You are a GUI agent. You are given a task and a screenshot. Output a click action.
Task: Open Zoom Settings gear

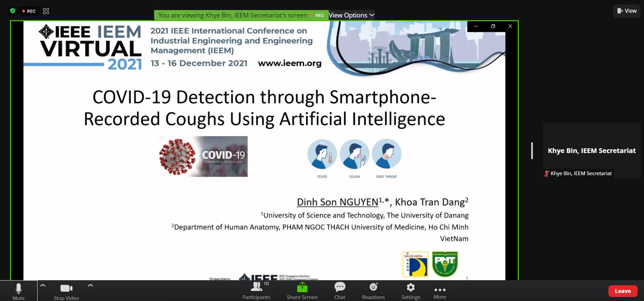point(411,291)
